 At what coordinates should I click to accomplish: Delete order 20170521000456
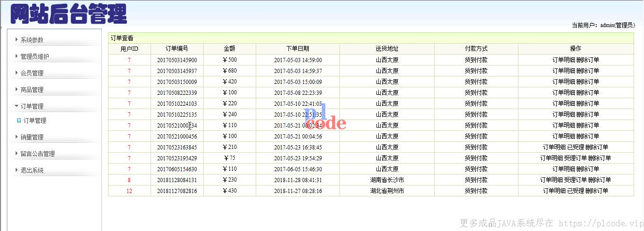(588, 136)
